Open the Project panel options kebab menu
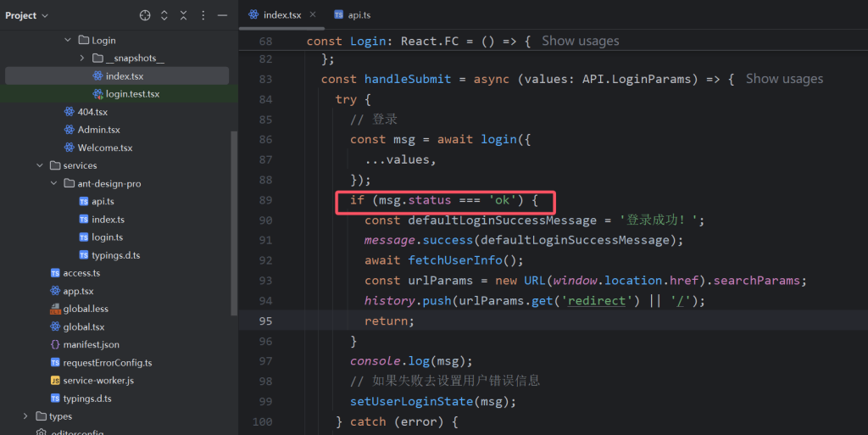The image size is (868, 435). click(x=203, y=15)
